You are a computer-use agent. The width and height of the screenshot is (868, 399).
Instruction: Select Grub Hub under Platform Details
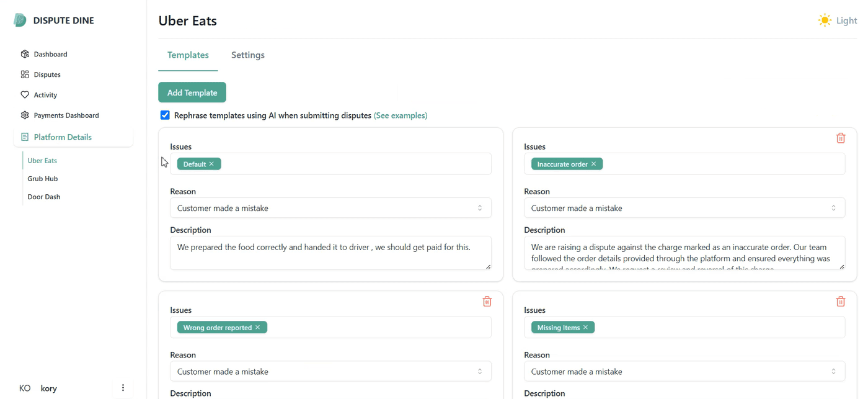coord(43,179)
